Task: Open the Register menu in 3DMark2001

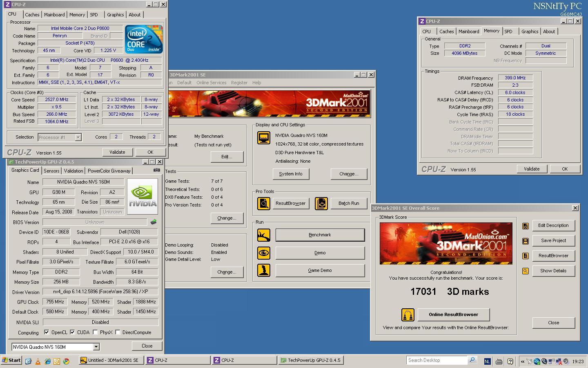Action: click(239, 83)
